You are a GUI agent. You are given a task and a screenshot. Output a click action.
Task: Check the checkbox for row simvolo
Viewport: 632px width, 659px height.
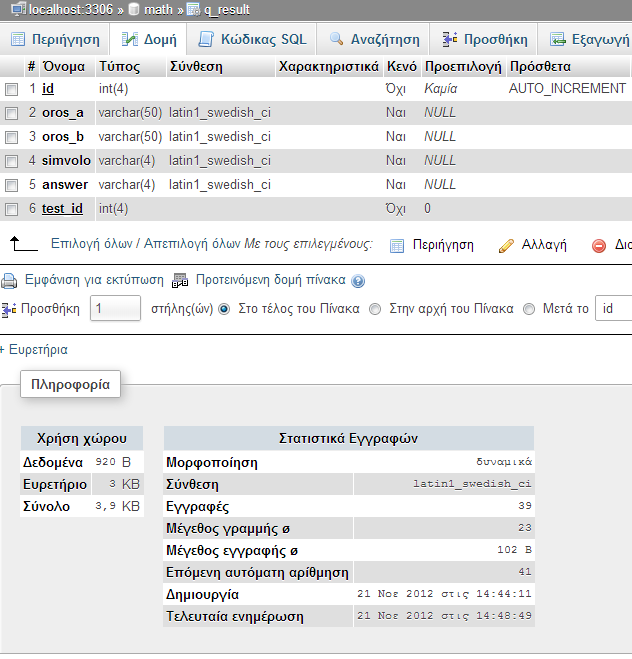click(11, 161)
